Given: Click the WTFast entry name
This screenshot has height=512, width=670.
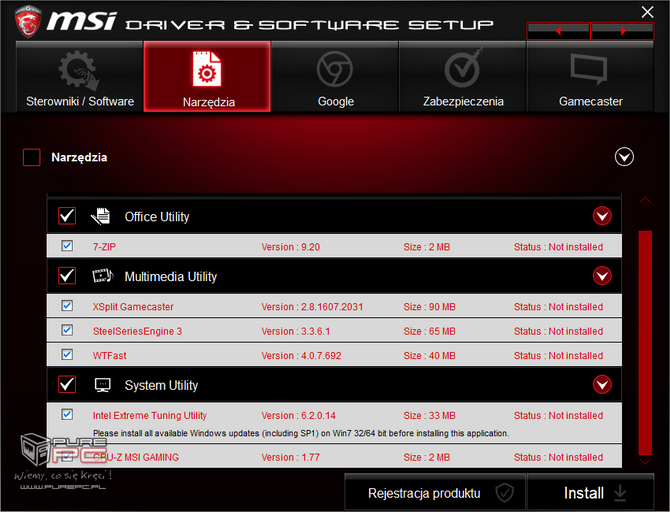Looking at the screenshot, I should (x=109, y=356).
